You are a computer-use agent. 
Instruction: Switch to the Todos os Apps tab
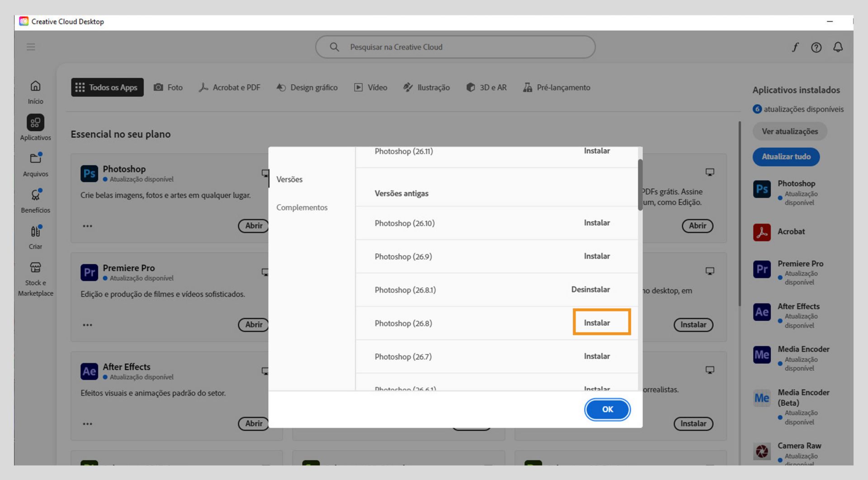(107, 87)
